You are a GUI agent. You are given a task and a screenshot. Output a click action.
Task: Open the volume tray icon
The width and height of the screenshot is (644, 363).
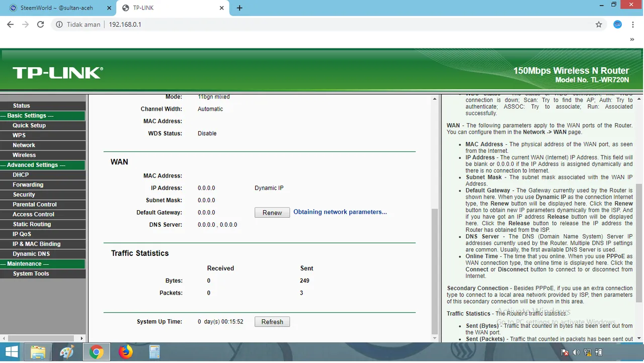coord(576,352)
